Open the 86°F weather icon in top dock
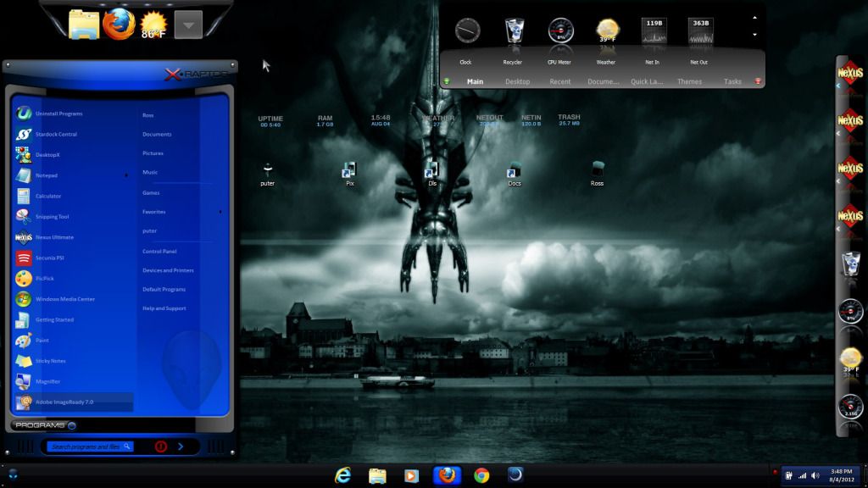Viewport: 868px width, 488px height. [153, 25]
